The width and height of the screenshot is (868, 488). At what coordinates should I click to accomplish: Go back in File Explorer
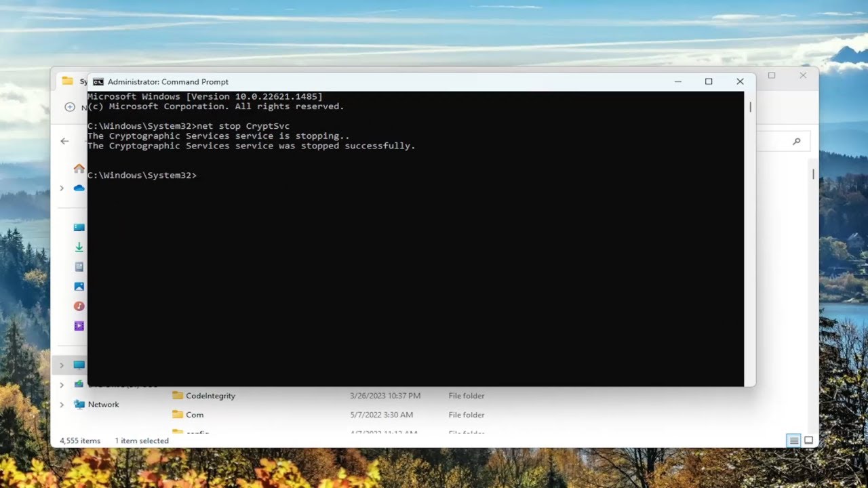click(x=64, y=141)
